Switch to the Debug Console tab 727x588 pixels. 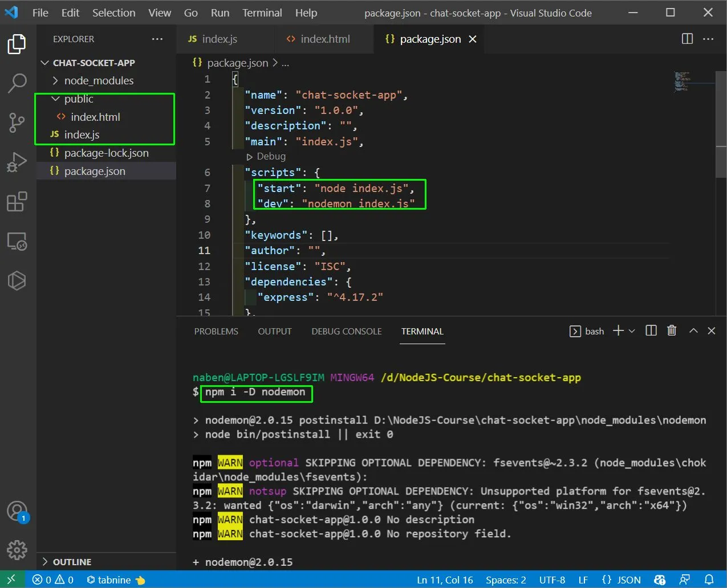(346, 331)
